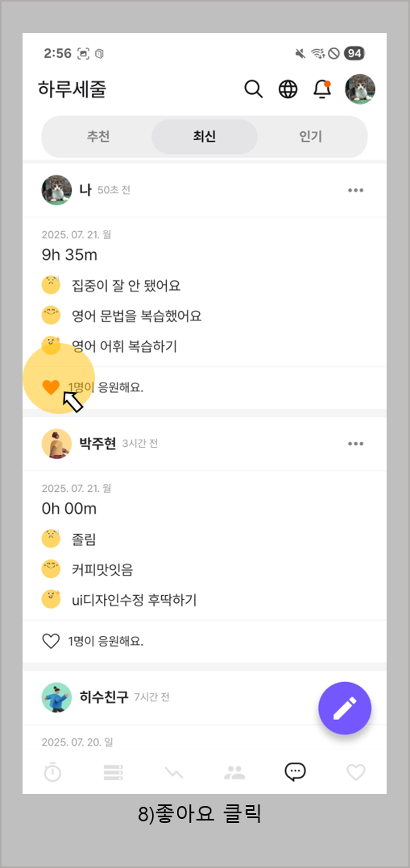This screenshot has width=410, height=868.
Task: Open 박주현's profile picture
Action: [x=56, y=444]
